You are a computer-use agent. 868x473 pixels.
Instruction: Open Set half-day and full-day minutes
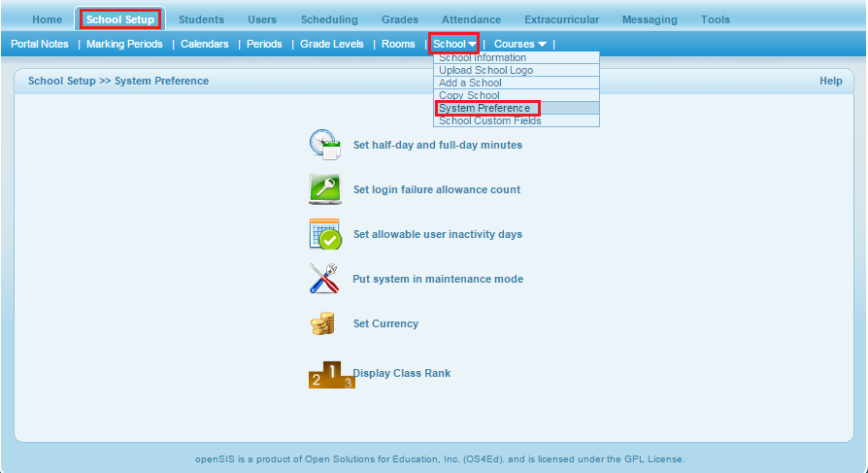tap(437, 145)
